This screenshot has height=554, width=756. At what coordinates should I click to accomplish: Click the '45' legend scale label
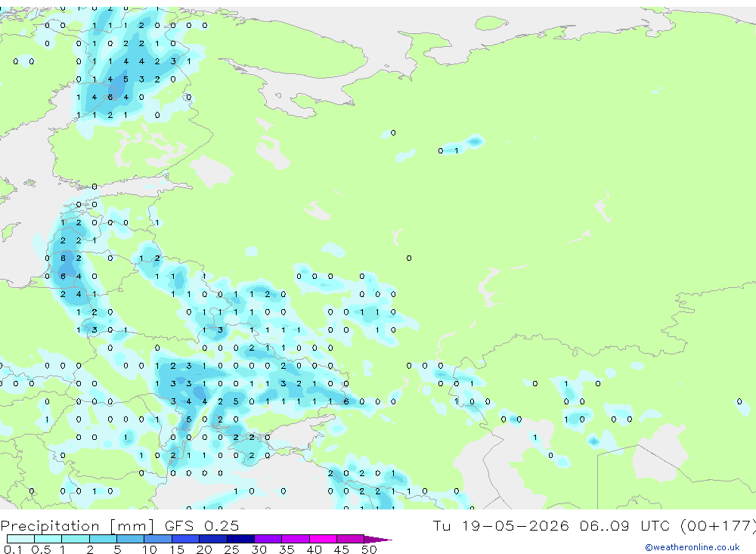342,549
